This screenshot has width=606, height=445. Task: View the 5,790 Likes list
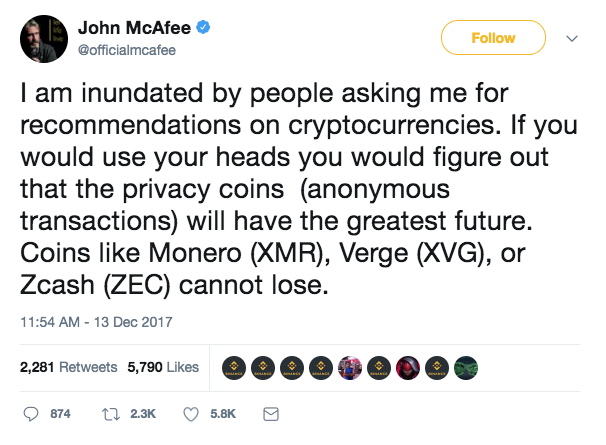point(163,368)
